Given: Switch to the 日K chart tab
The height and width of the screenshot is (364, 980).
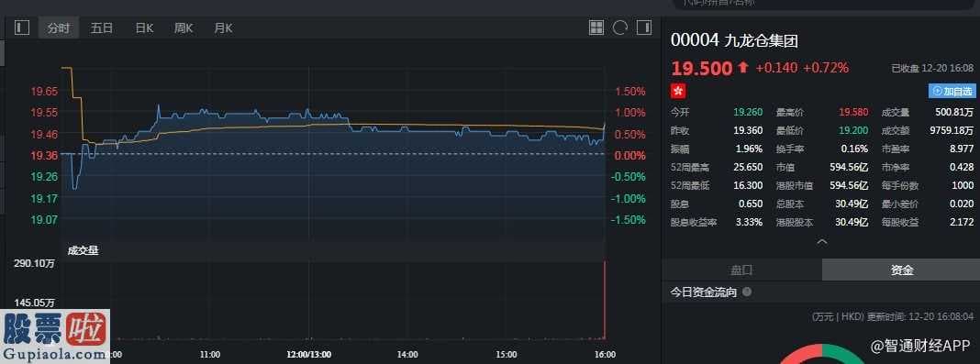Looking at the screenshot, I should (x=144, y=28).
